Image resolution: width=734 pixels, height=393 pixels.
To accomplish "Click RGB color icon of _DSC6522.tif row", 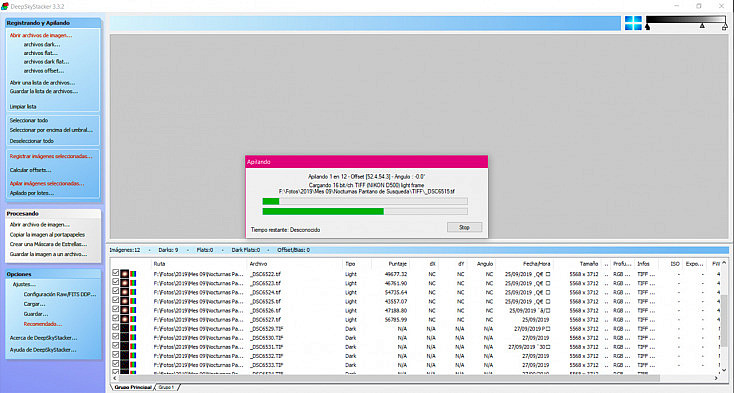I will (x=133, y=274).
